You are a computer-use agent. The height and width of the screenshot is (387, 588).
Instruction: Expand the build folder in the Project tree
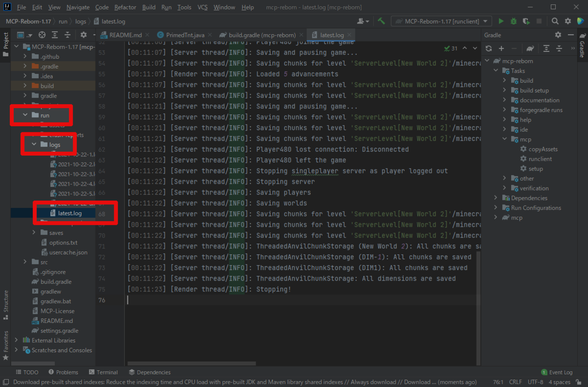(25, 86)
